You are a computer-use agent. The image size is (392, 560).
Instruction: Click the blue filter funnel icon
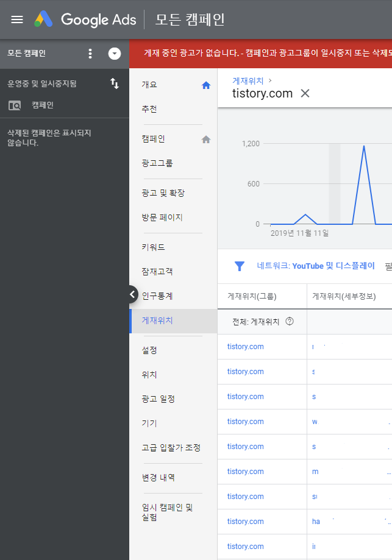tap(240, 266)
